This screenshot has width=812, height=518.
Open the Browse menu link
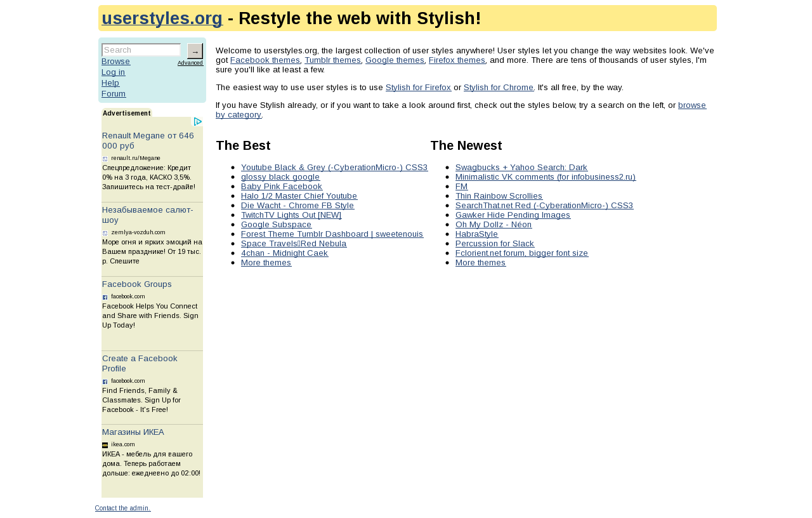click(115, 62)
